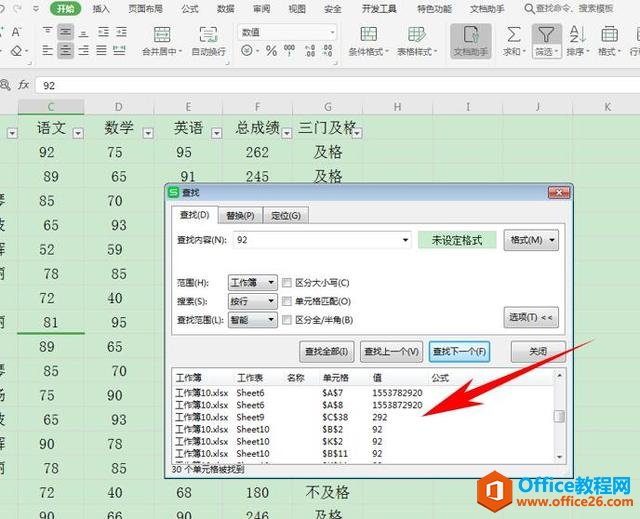Align text to middle vertically icon
This screenshot has width=640, height=519.
coord(65,32)
